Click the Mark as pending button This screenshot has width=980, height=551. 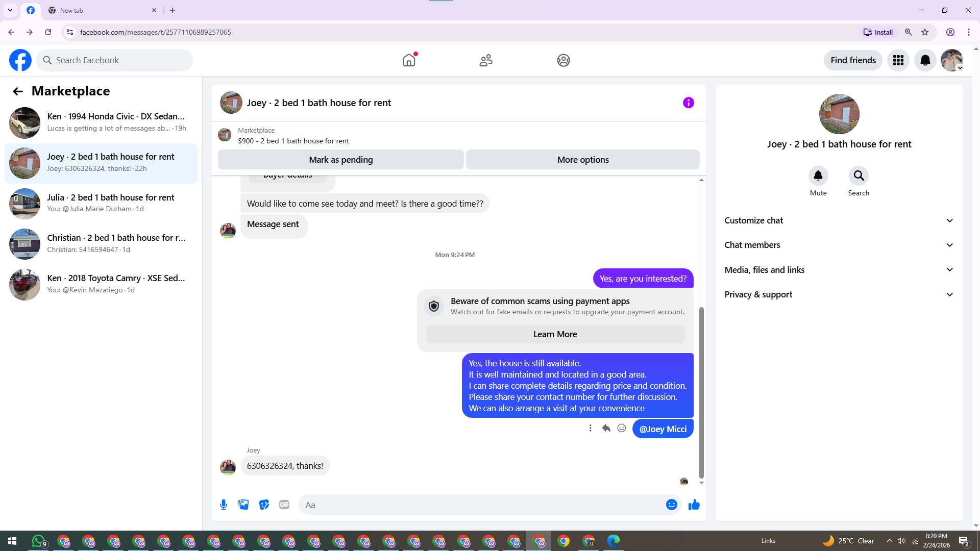click(340, 160)
